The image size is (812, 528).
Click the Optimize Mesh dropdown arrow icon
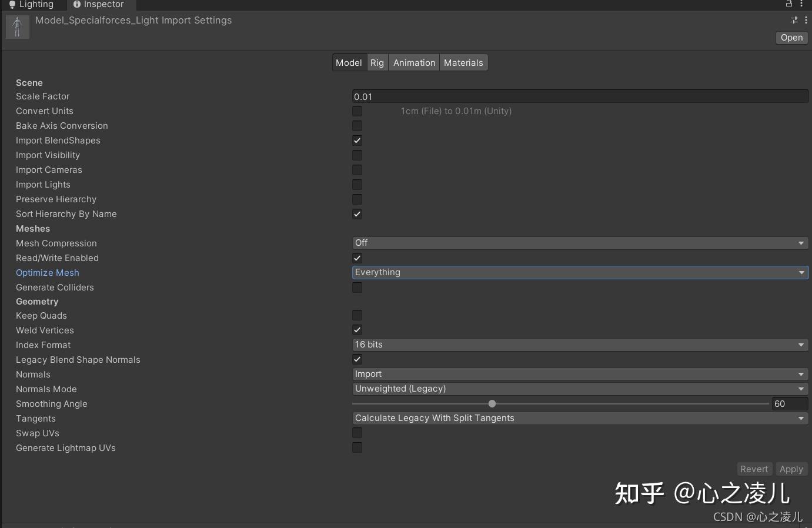click(801, 272)
